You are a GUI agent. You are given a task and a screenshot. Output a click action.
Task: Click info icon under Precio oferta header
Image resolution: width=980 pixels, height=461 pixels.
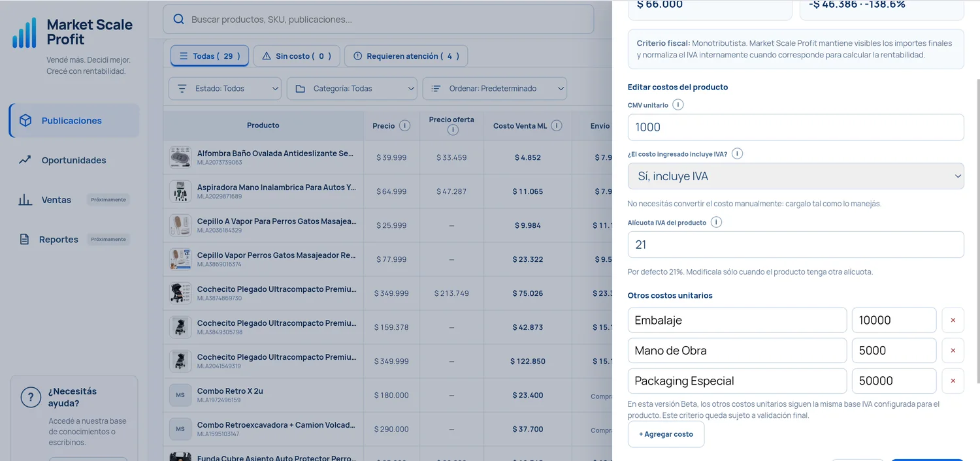(452, 130)
